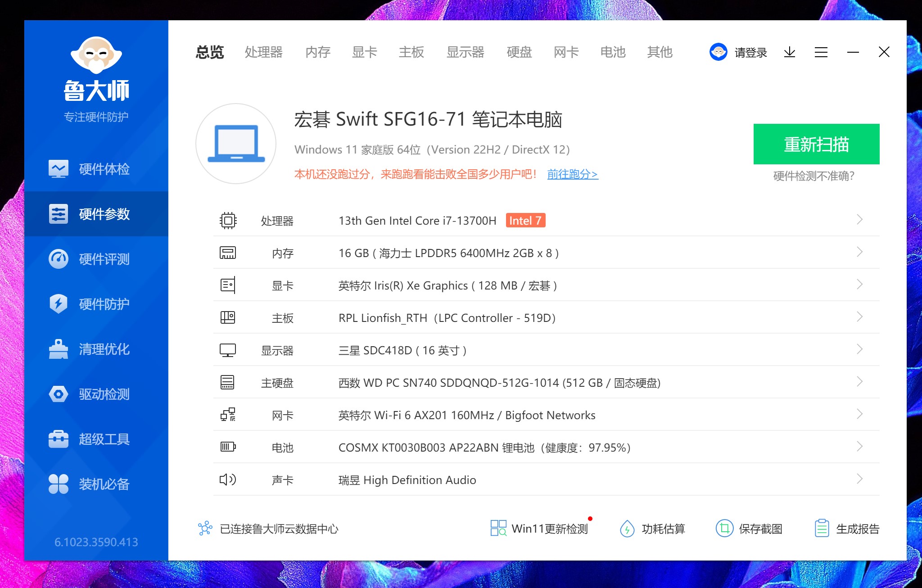The width and height of the screenshot is (922, 588).
Task: Click the 重新扫描 rescan button
Action: click(816, 144)
